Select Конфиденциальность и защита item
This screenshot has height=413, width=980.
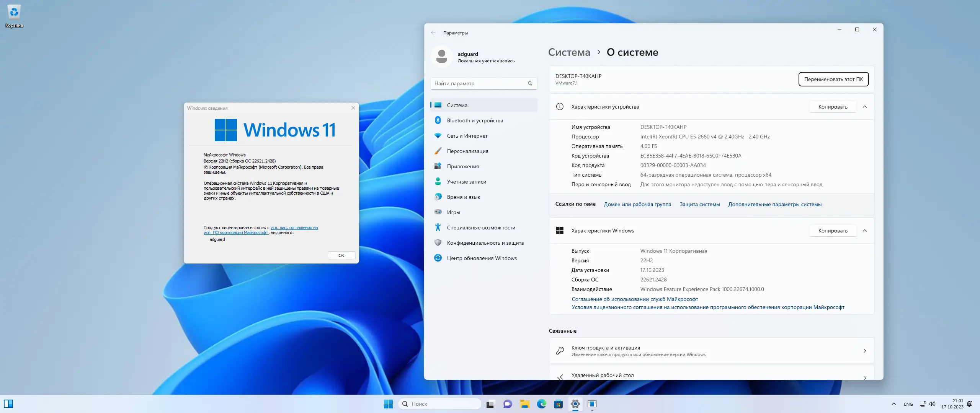coord(485,243)
